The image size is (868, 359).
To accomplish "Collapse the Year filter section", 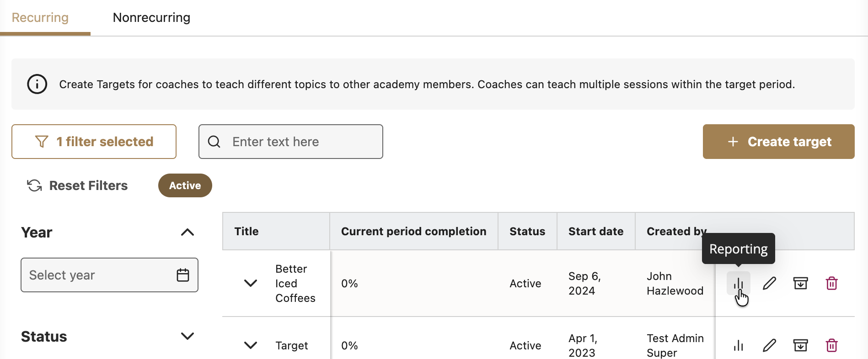I will [187, 232].
